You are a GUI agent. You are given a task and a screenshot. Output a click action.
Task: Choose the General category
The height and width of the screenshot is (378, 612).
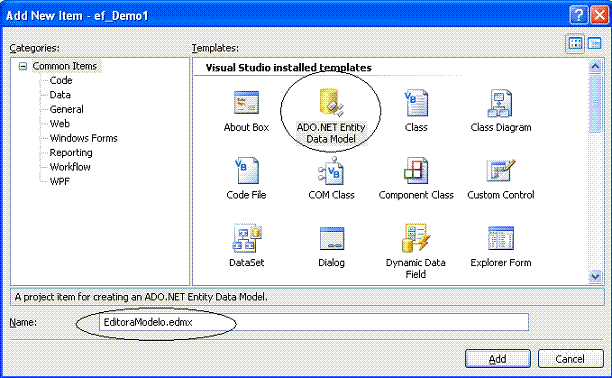coord(66,109)
